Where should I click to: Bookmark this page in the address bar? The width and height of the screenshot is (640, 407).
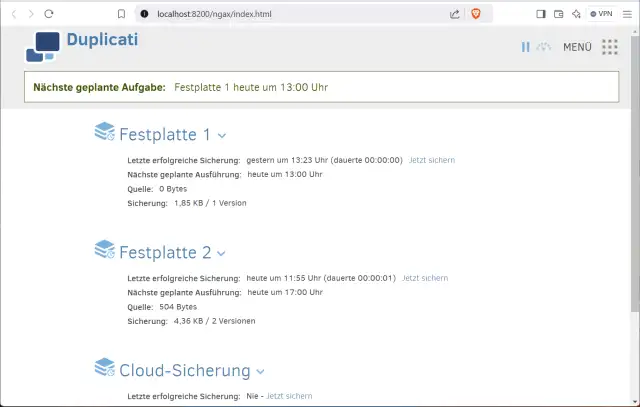(x=121, y=14)
